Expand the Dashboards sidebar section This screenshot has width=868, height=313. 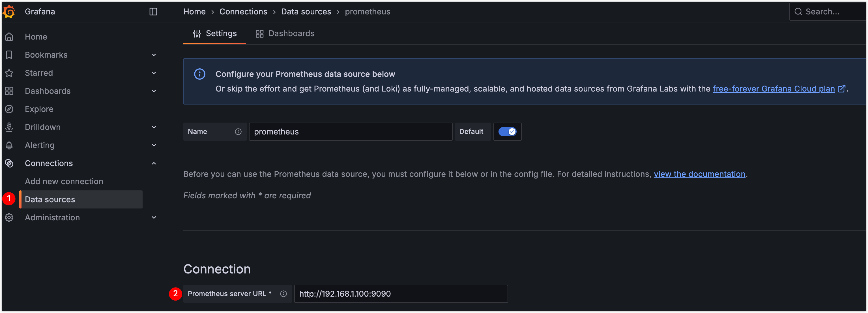pyautogui.click(x=154, y=91)
